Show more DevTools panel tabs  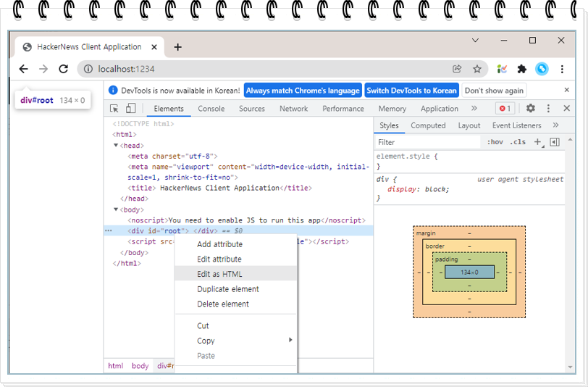coord(474,109)
